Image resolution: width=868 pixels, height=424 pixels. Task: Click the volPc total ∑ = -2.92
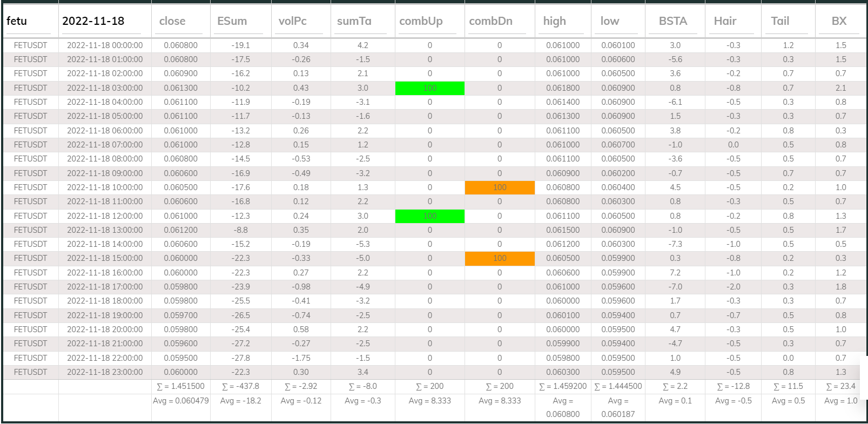pyautogui.click(x=301, y=386)
